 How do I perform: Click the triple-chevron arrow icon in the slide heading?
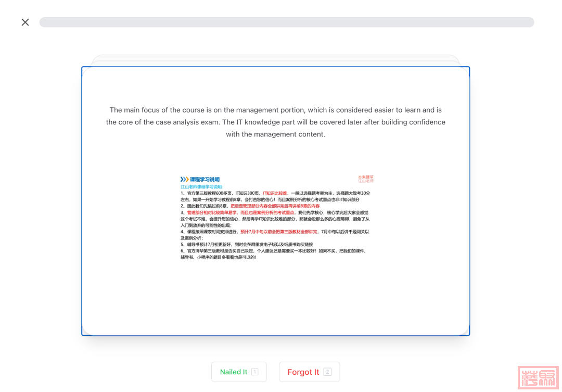coord(184,179)
